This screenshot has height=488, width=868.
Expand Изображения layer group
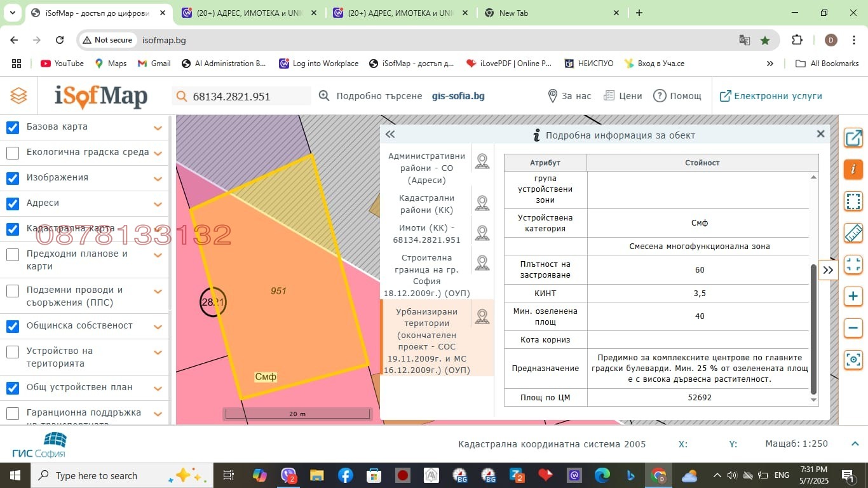158,179
